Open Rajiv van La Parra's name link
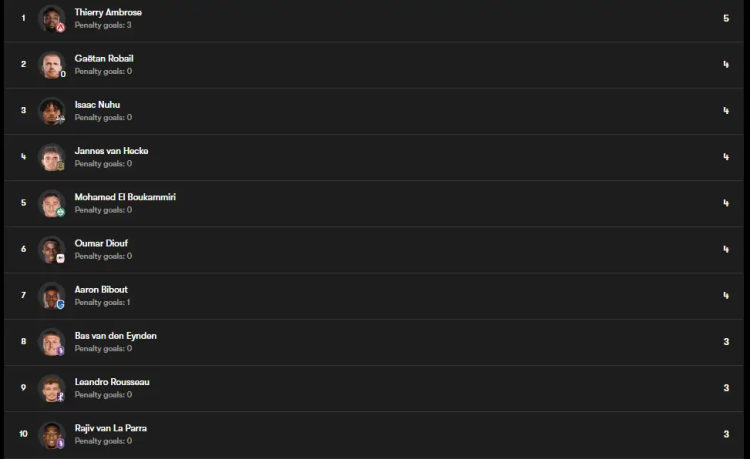 (111, 428)
